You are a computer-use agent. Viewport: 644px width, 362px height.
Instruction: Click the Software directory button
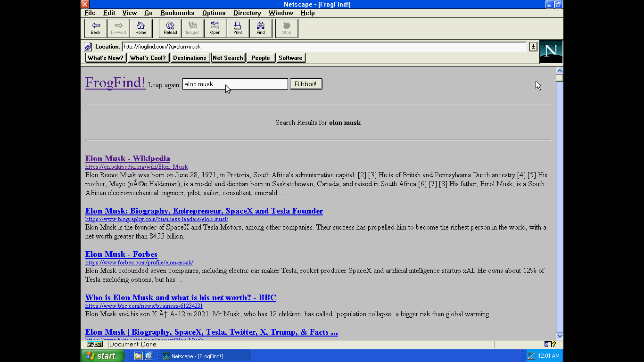coord(290,58)
